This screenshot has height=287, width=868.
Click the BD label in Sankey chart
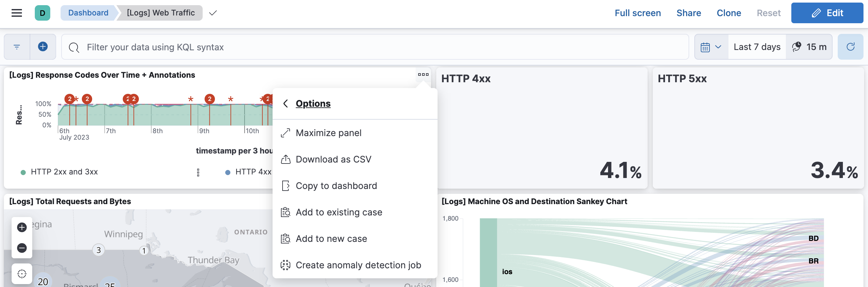[x=814, y=238]
